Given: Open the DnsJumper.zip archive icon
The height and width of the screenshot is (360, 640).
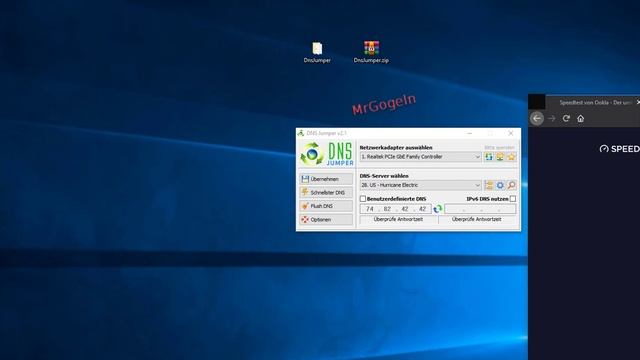Looking at the screenshot, I should tap(371, 52).
